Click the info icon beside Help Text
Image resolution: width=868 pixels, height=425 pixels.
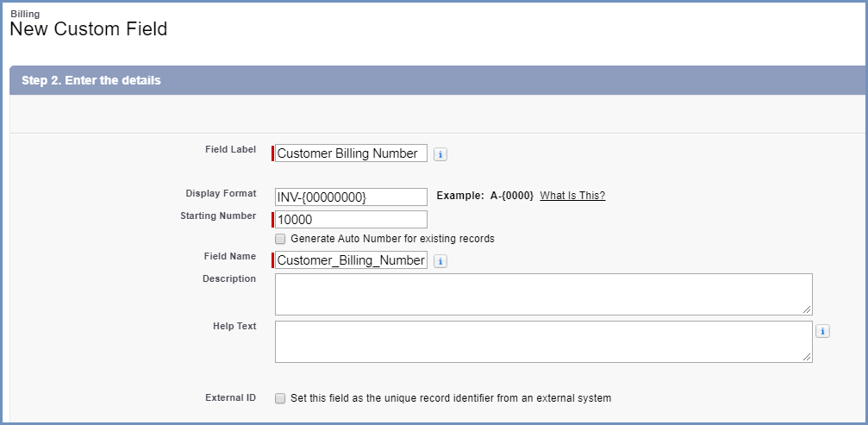click(822, 331)
